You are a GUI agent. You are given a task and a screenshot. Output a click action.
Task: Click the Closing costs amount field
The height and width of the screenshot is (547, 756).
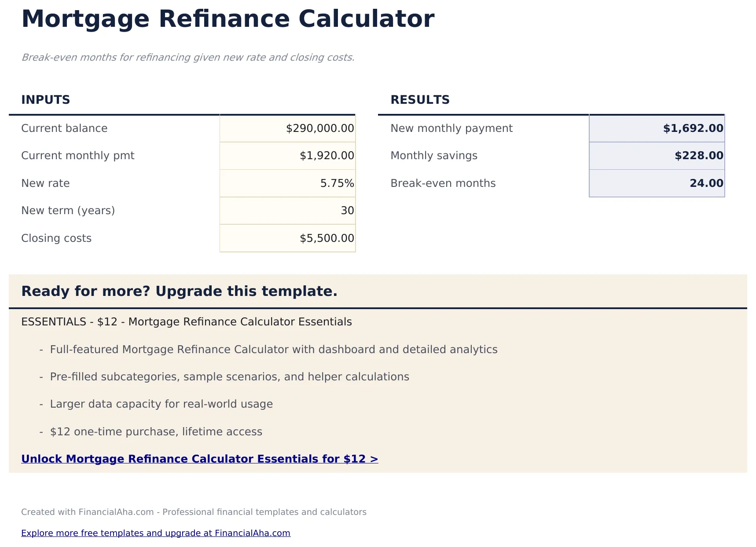tap(287, 238)
